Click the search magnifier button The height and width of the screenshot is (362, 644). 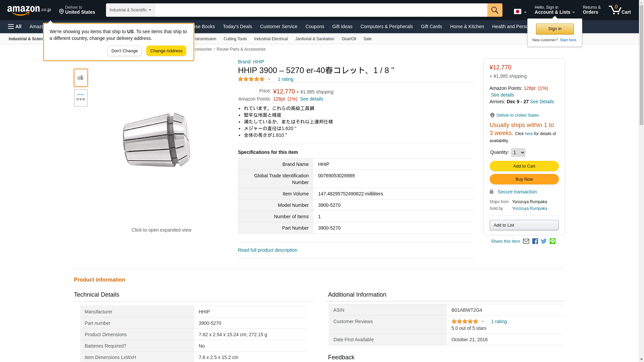(495, 10)
